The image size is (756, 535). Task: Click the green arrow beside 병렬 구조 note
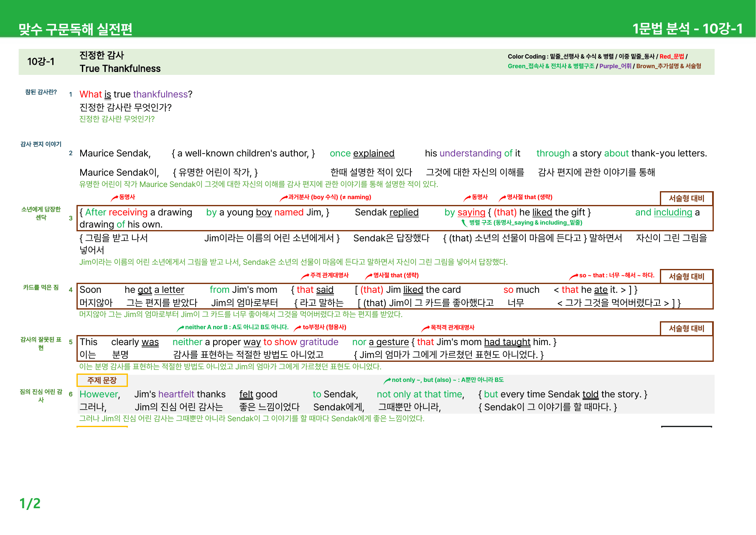[464, 223]
